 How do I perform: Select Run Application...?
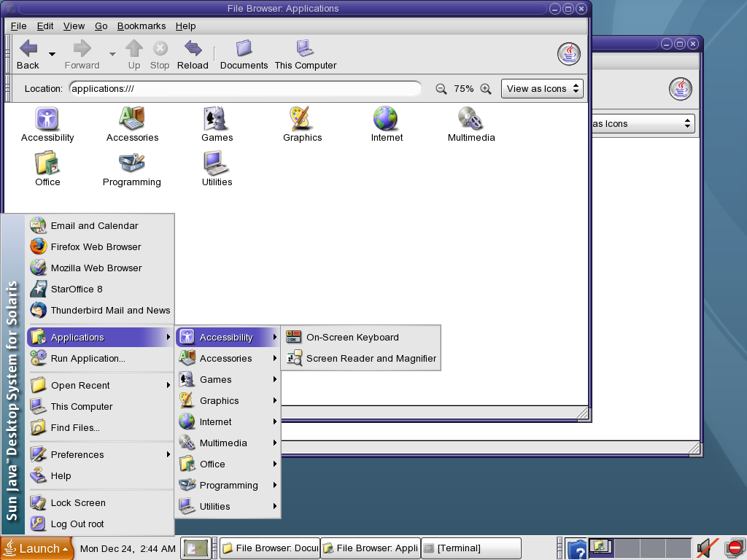pyautogui.click(x=100, y=358)
